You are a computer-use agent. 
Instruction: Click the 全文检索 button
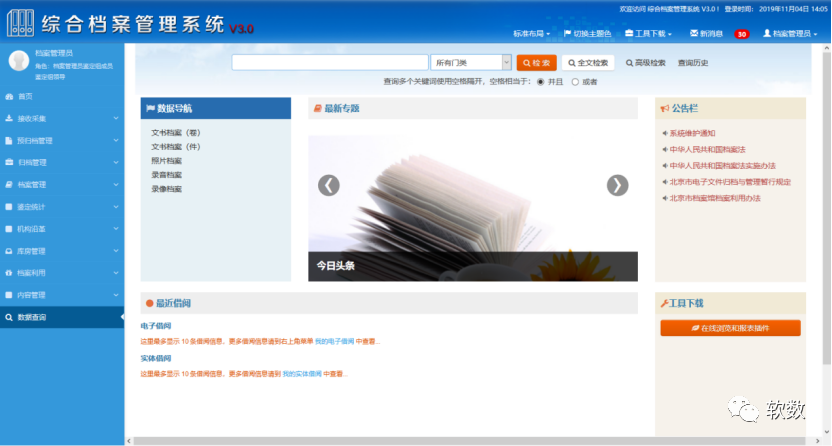(588, 62)
